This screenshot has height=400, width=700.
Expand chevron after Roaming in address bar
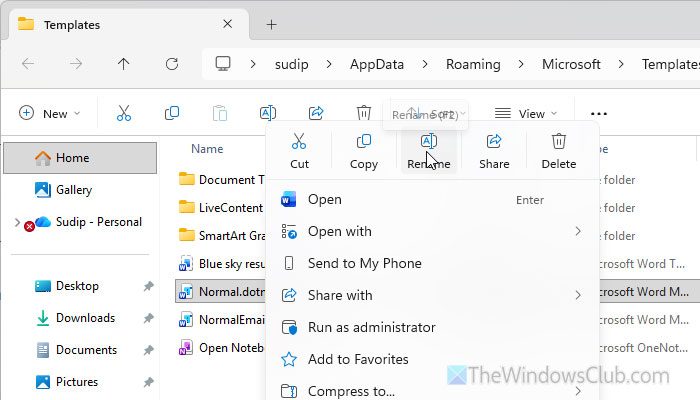[x=521, y=64]
